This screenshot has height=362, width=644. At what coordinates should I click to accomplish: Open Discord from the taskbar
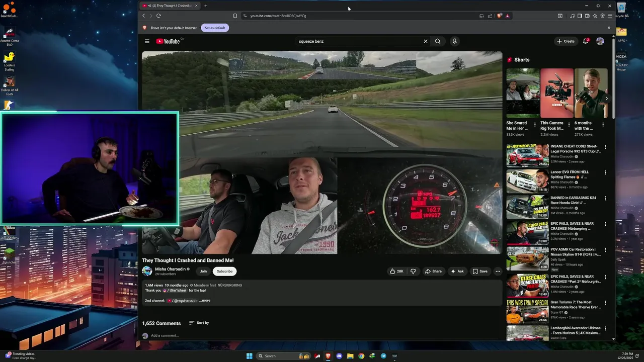339,356
